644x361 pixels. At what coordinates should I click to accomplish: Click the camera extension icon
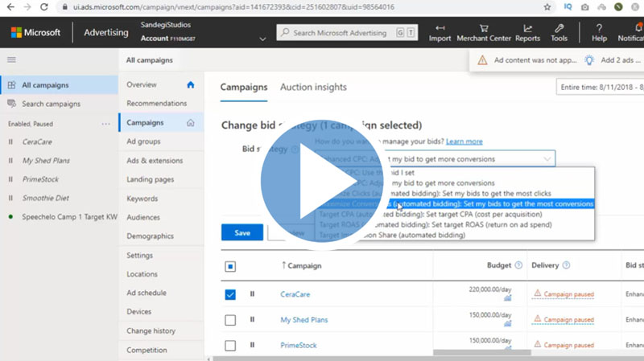(585, 7)
